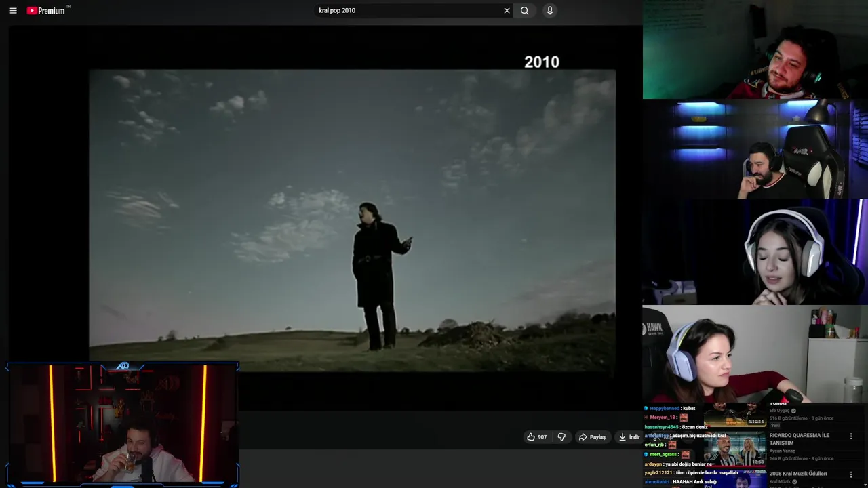Open the Aycan Yanaç channel link

click(782, 451)
